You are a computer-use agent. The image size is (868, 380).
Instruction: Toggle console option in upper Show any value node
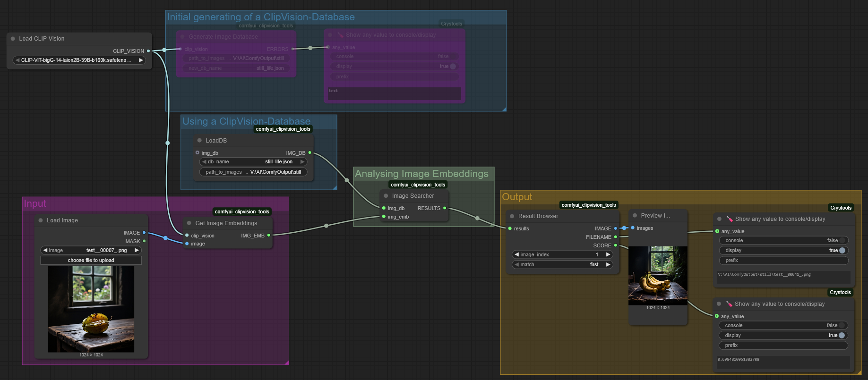(784, 241)
